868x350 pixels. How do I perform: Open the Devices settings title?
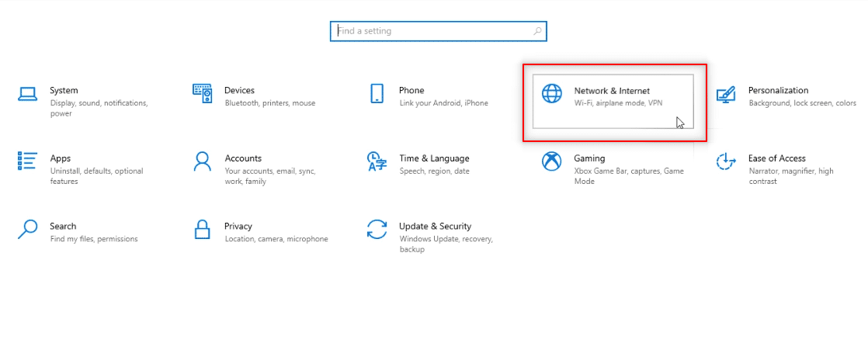(239, 90)
